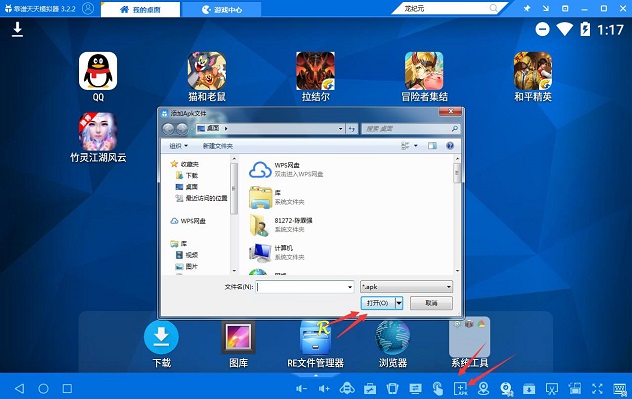
Task: Switch to 我的桌面 tab
Action: click(140, 10)
